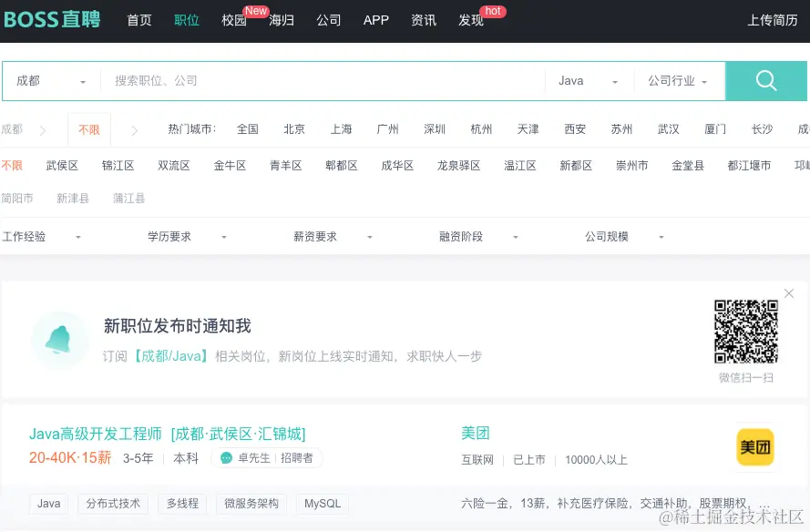The width and height of the screenshot is (810, 532).
Task: Open the 成都 city dropdown
Action: click(51, 81)
